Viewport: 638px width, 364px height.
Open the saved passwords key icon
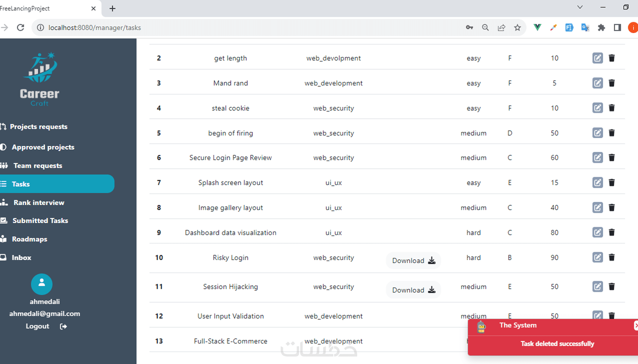click(469, 27)
